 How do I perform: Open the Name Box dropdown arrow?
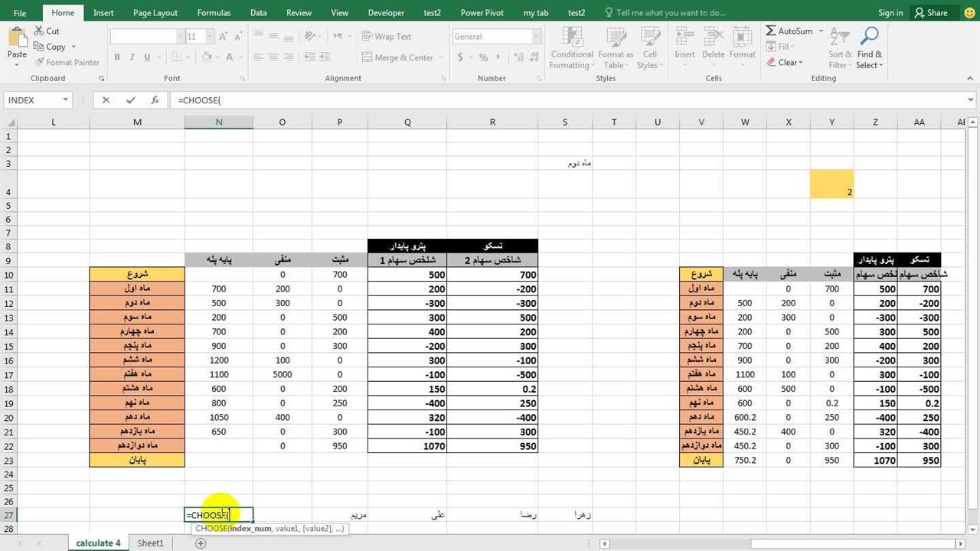pos(66,100)
